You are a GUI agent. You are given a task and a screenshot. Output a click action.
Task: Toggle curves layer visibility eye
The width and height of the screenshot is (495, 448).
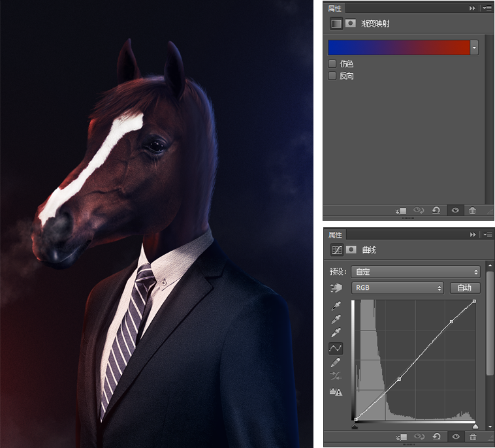tap(456, 437)
